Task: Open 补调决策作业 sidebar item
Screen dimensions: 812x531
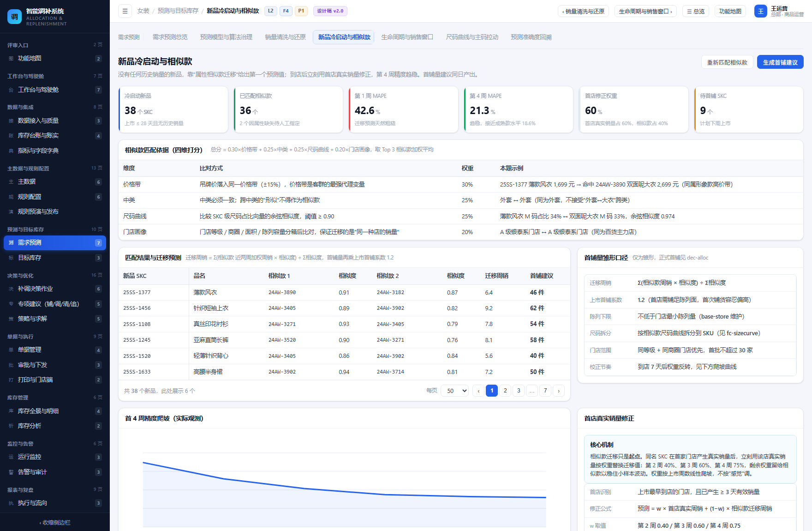Action: tap(55, 289)
